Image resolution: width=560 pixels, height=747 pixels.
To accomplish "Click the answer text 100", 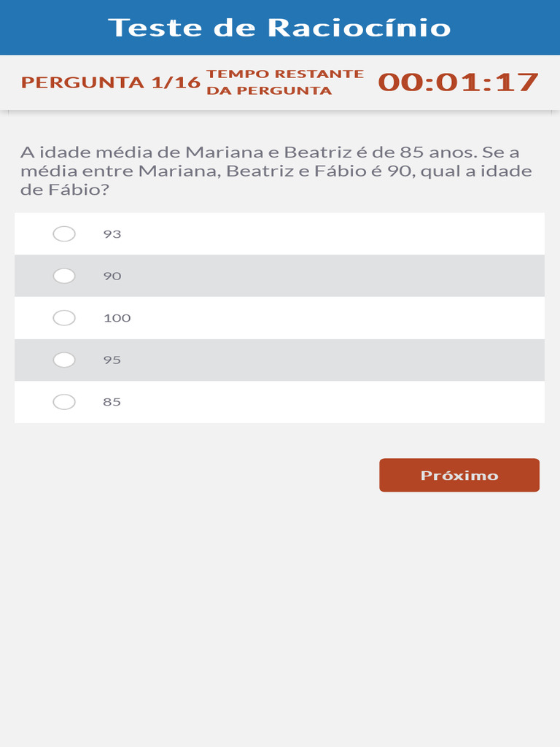I will (x=117, y=318).
